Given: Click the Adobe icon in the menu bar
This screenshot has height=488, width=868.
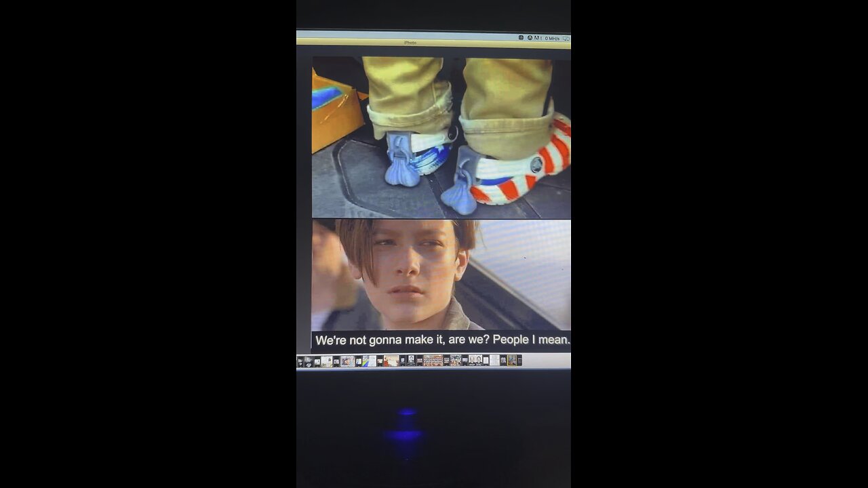Looking at the screenshot, I should [537, 38].
